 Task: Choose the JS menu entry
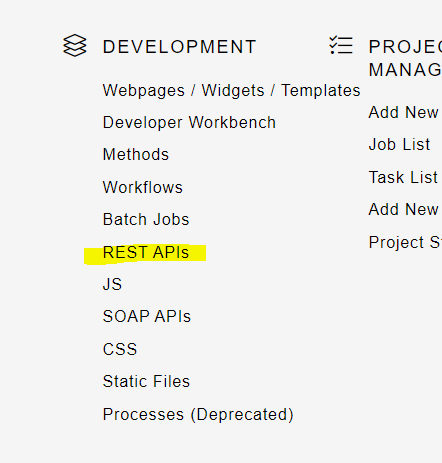pos(112,285)
